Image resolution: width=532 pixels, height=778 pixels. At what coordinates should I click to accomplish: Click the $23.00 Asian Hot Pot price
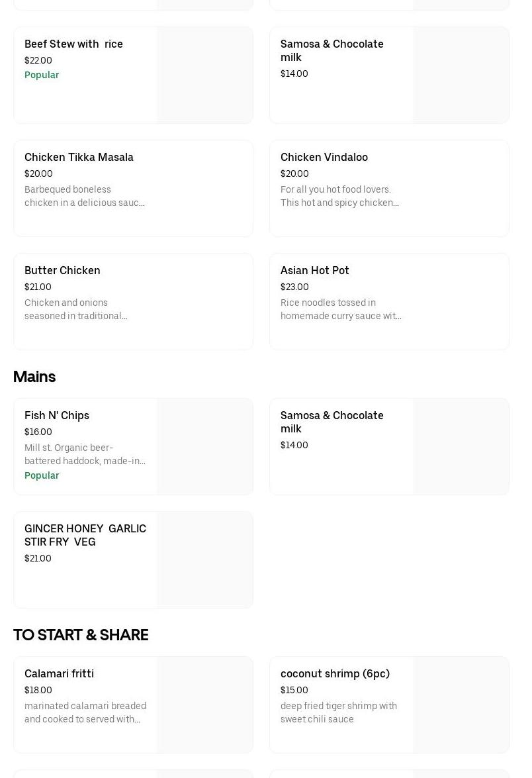(x=294, y=287)
